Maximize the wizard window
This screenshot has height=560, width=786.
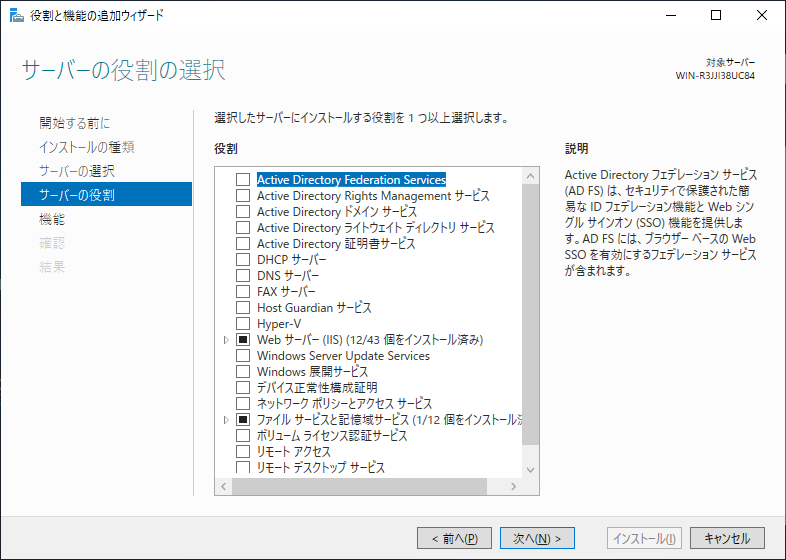[716, 15]
